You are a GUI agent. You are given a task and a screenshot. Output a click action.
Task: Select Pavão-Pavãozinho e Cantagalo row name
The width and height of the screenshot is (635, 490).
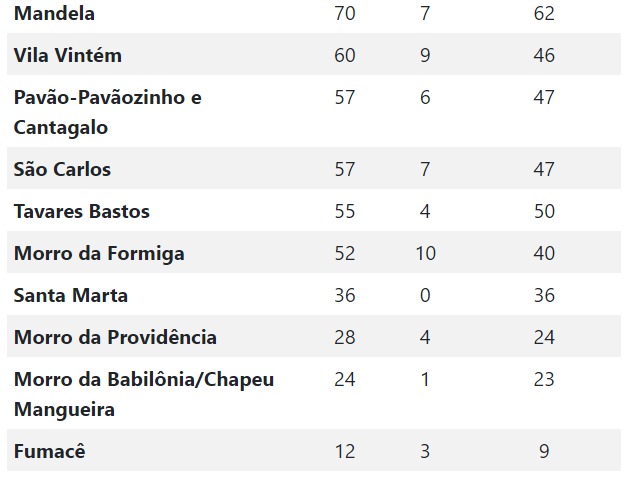coord(107,112)
